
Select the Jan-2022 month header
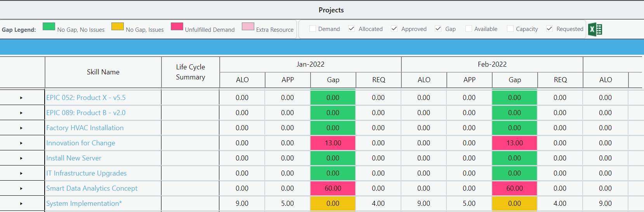pyautogui.click(x=311, y=64)
